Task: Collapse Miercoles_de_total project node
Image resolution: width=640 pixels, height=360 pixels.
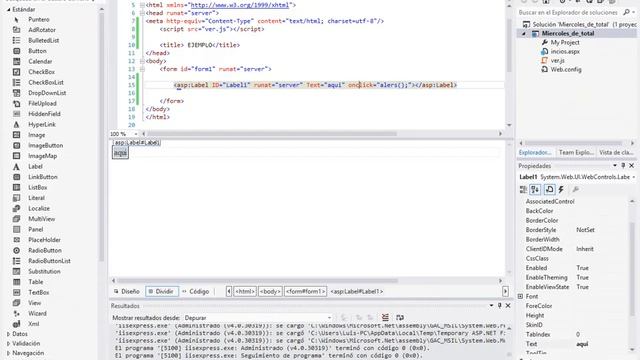Action: (524, 34)
